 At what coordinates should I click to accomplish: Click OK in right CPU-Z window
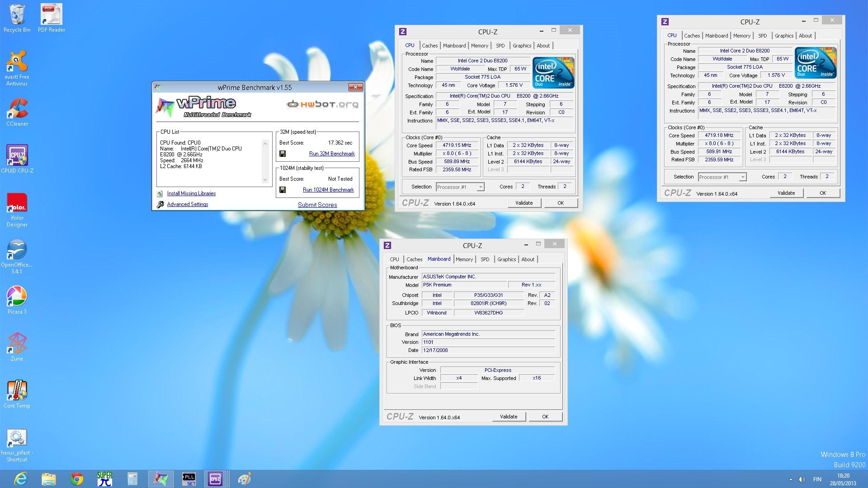pyautogui.click(x=823, y=193)
